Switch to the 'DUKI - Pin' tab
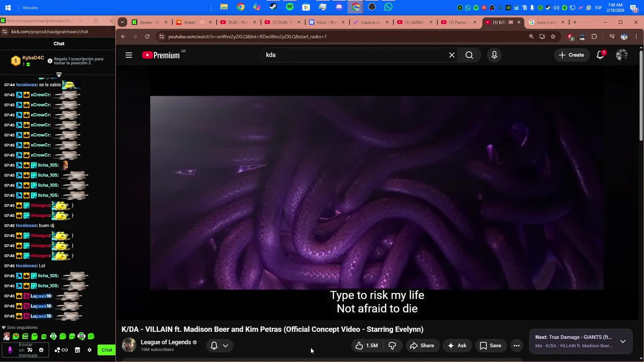The height and width of the screenshot is (362, 644). 238,22
